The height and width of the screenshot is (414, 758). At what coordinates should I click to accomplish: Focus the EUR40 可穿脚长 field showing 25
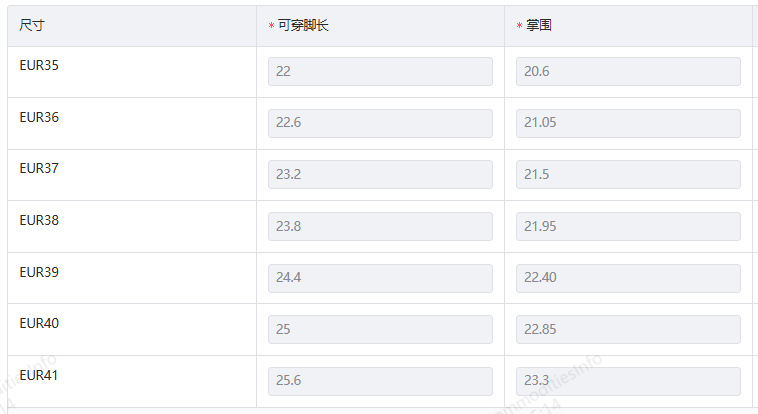click(380, 329)
